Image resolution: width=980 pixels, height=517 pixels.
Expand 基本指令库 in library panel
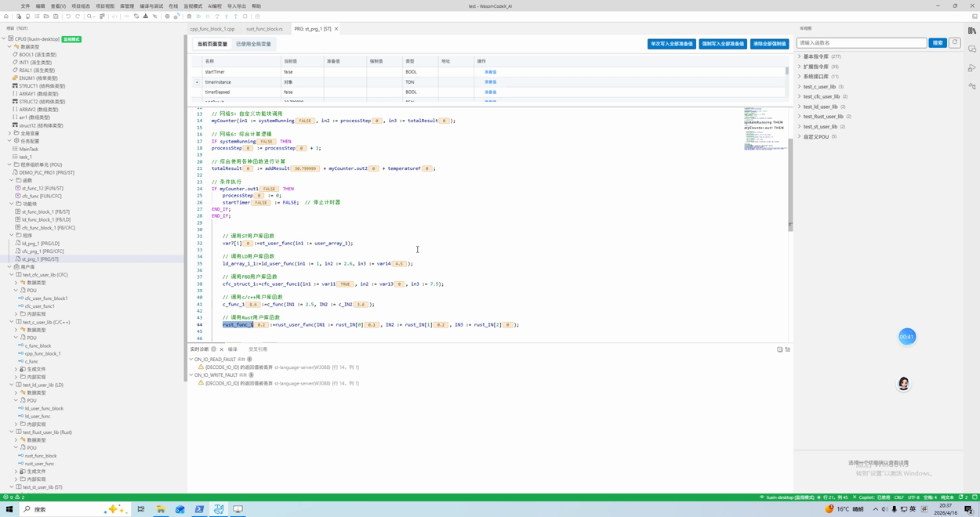(800, 56)
